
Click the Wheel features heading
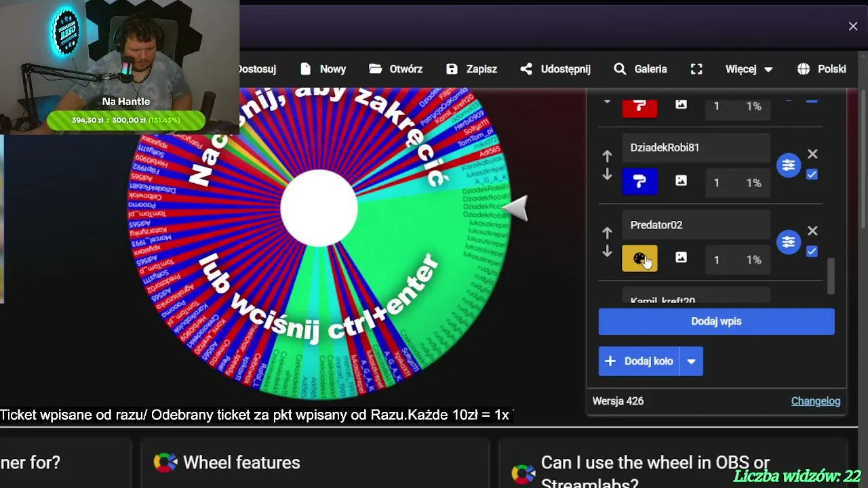pos(241,462)
